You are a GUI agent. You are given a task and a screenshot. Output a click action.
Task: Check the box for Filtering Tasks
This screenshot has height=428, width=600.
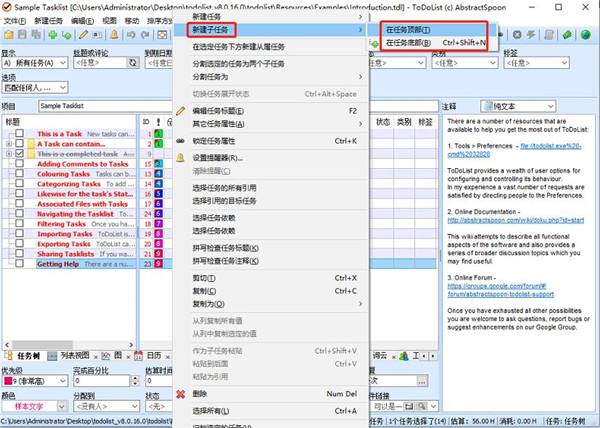pyautogui.click(x=20, y=223)
